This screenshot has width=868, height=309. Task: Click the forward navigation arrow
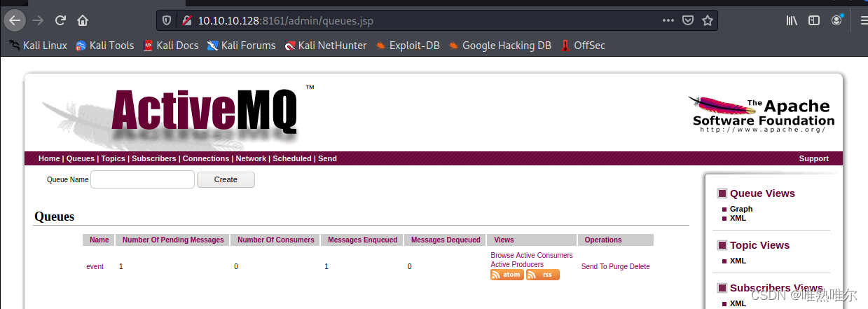38,20
